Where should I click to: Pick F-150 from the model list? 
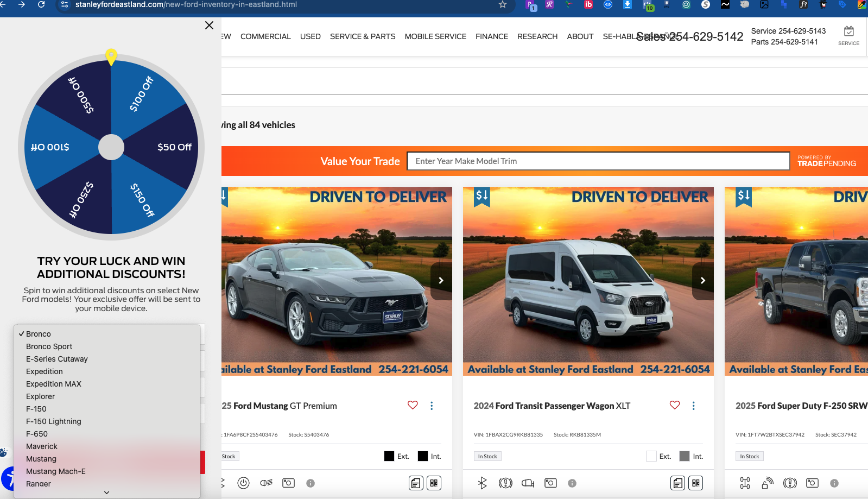pyautogui.click(x=107, y=409)
